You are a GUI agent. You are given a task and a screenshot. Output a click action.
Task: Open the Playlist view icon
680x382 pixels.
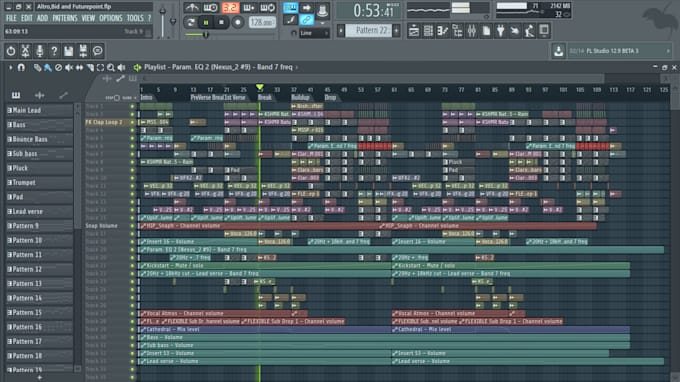(414, 31)
